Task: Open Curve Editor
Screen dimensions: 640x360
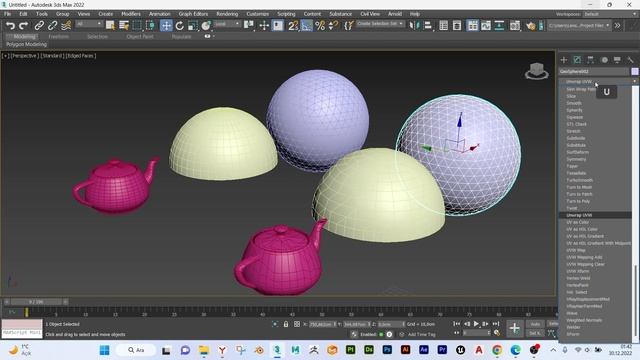Action: pos(486,26)
